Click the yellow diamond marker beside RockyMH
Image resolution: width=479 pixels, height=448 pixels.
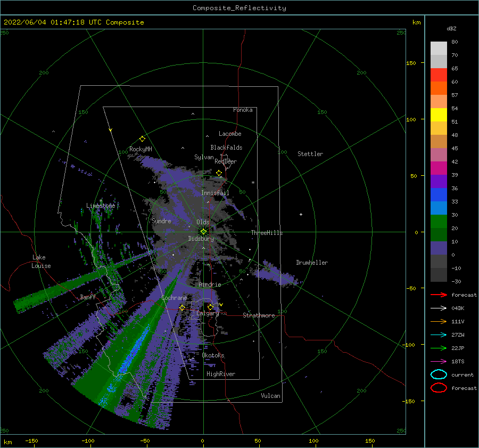[142, 139]
